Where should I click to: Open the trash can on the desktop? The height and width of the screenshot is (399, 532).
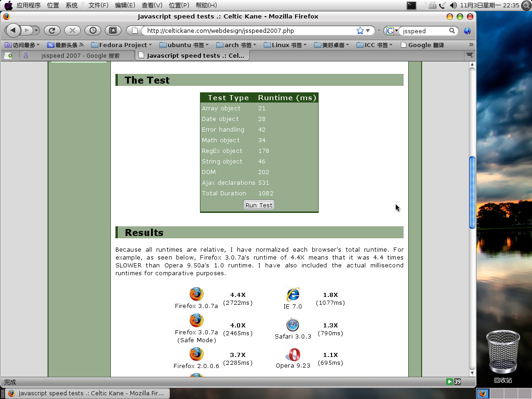pyautogui.click(x=503, y=351)
